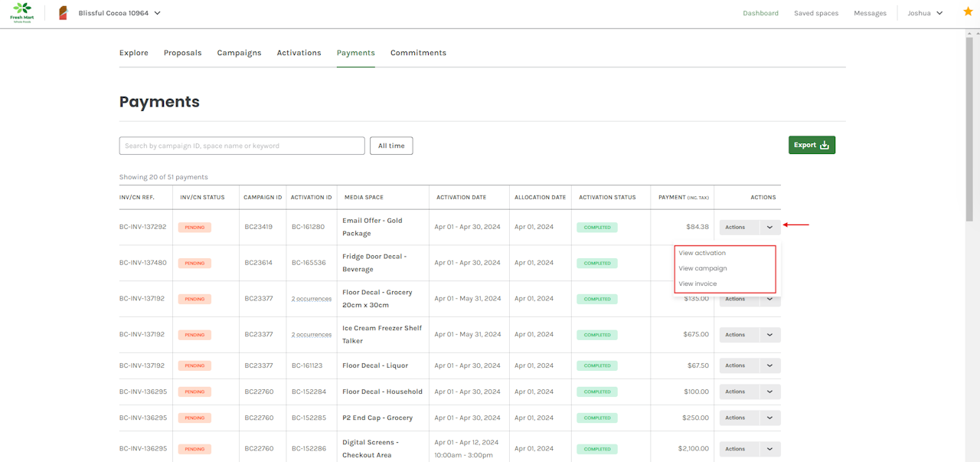
Task: Select View campaign from the menu
Action: pyautogui.click(x=703, y=268)
